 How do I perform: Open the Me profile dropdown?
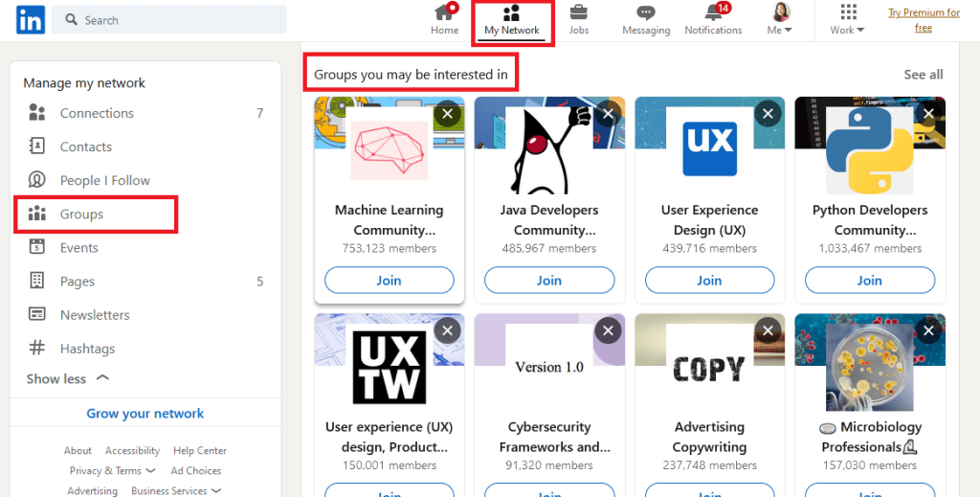coord(780,19)
